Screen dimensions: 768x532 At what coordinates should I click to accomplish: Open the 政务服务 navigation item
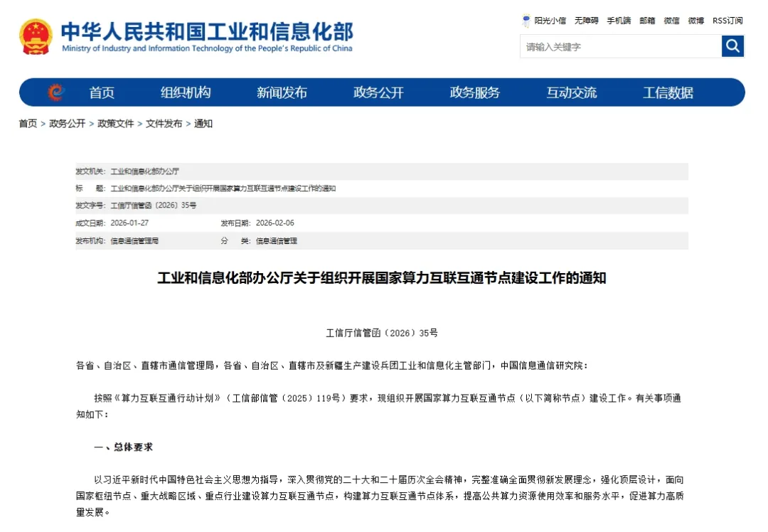[475, 93]
